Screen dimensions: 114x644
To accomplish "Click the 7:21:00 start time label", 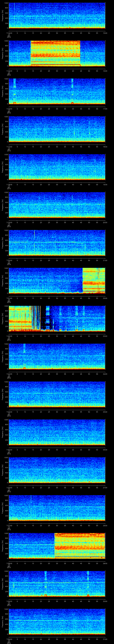I will (x=9, y=298).
